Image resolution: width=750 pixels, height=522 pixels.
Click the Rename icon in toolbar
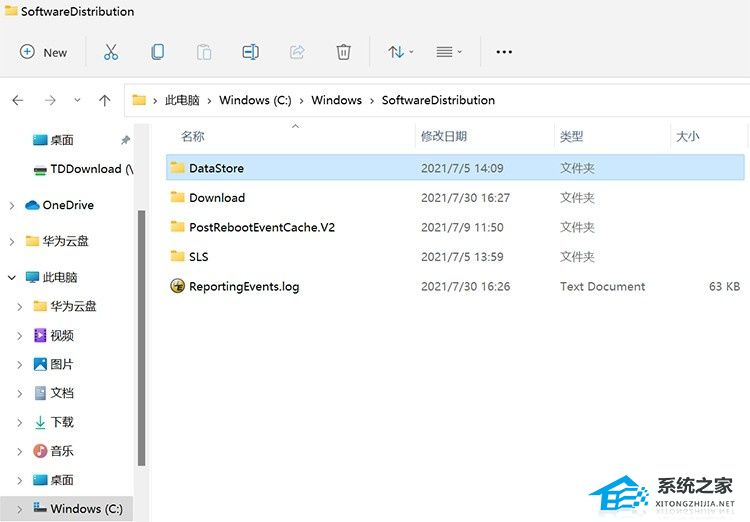(250, 52)
